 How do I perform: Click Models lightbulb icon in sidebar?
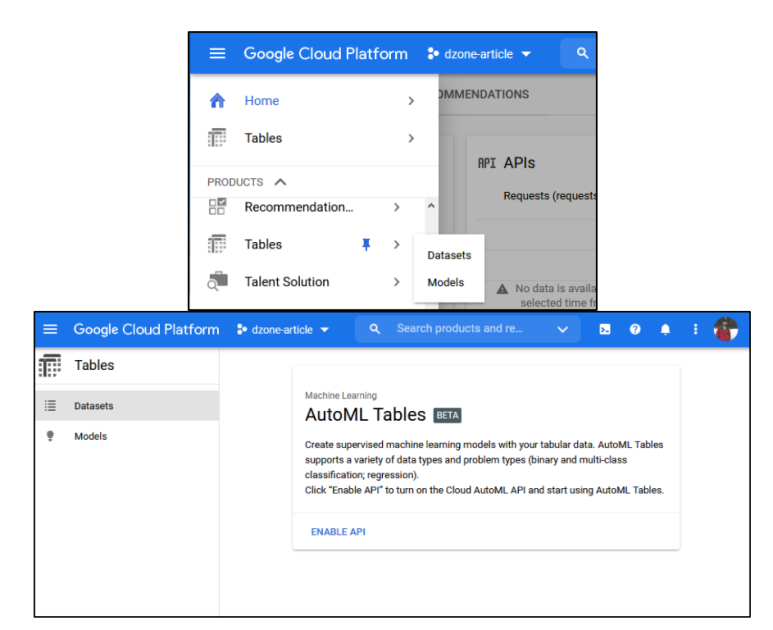50,436
